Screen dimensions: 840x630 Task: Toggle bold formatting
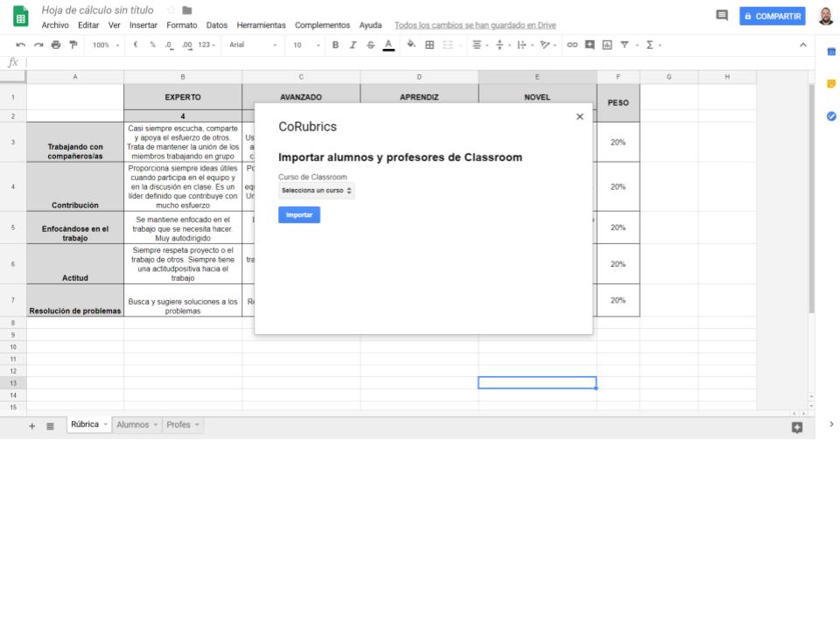pyautogui.click(x=335, y=45)
